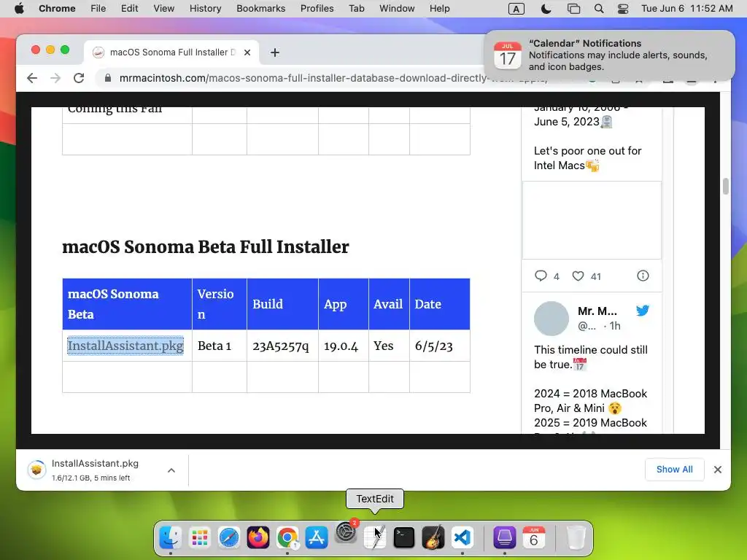
Task: Click the macOS Sonoma Beta Full Installer heading
Action: (205, 246)
